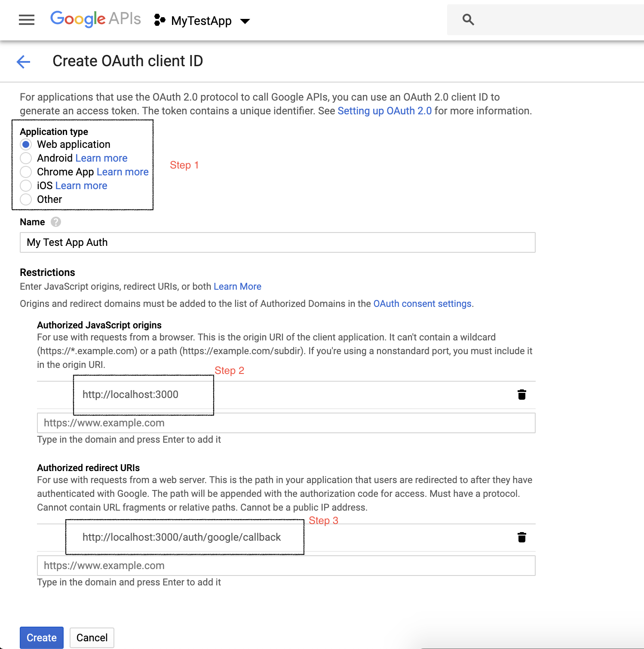
Task: Delete the http://localhost:3000 origin entry
Action: [x=522, y=395]
